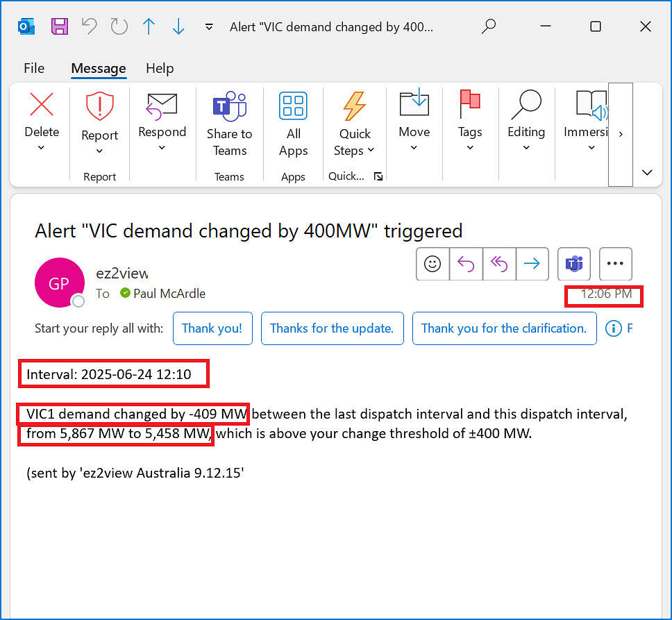Insert suggested reply 'Thank you!'
This screenshot has height=620, width=672.
coord(212,328)
